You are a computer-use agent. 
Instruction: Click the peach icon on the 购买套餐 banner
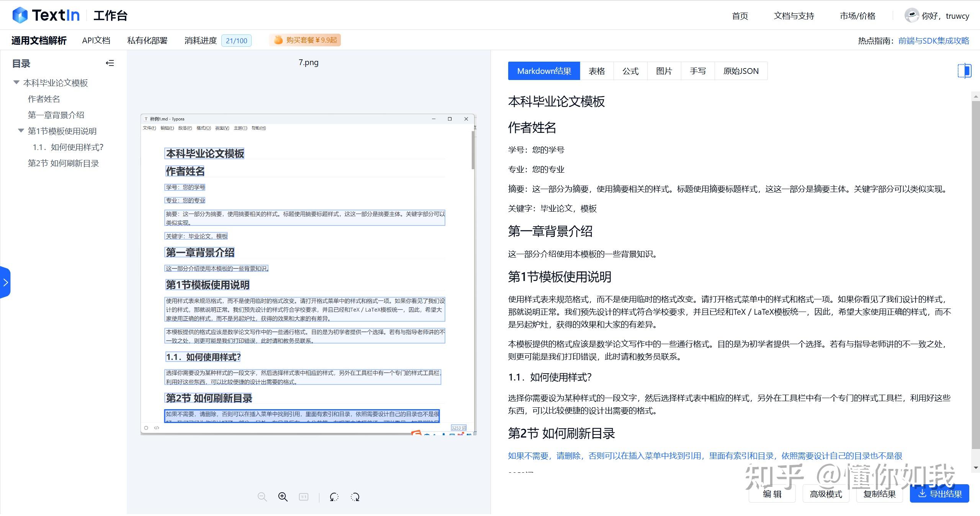[278, 40]
